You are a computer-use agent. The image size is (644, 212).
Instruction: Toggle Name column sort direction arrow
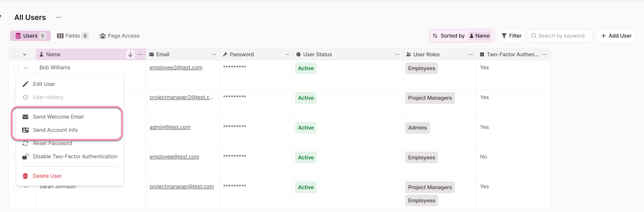(130, 55)
